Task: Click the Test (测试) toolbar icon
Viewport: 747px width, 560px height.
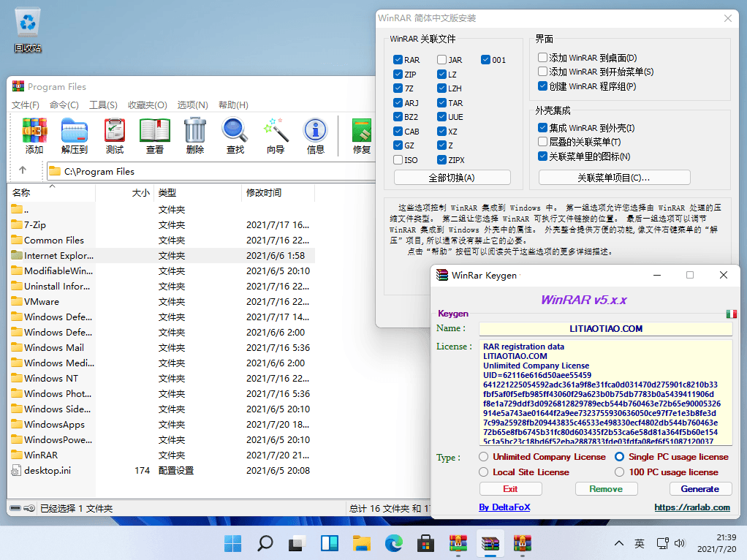Action: pos(114,136)
